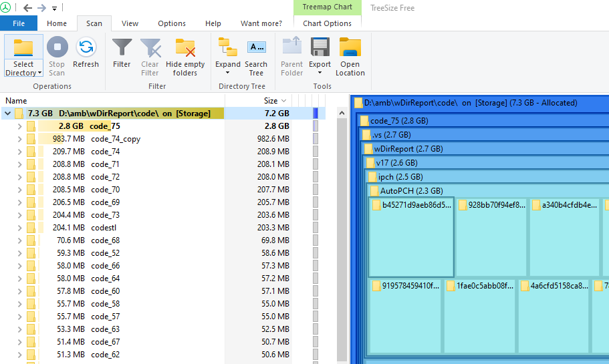Open the Want more? tab
This screenshot has width=609, height=364.
tap(261, 23)
